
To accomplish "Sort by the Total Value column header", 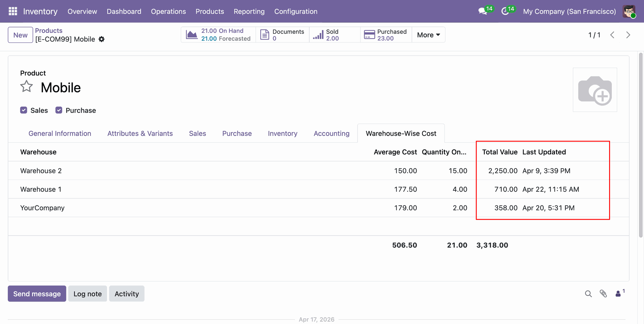I will click(x=500, y=152).
